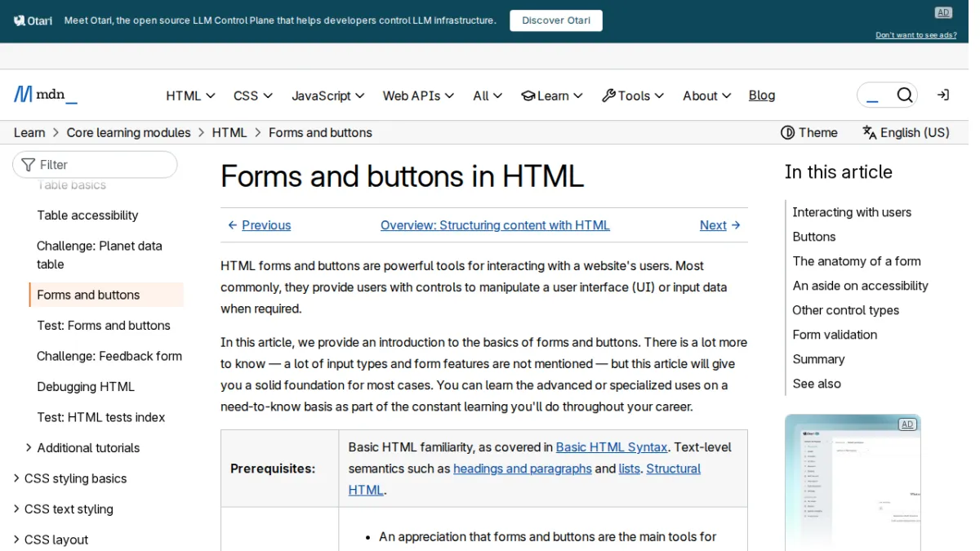
Task: Go to the Next article
Action: [x=720, y=225]
